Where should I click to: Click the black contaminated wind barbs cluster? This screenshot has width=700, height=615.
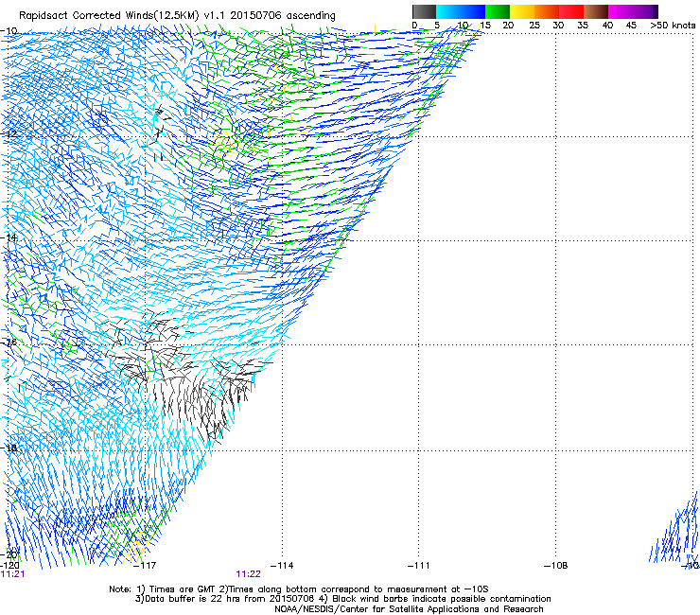click(187, 376)
